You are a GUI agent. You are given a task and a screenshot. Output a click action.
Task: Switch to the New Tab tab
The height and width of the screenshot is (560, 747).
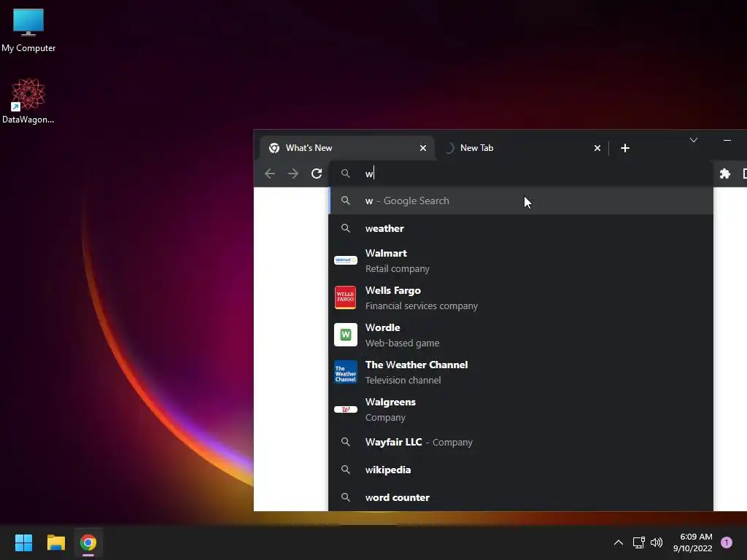(522, 148)
